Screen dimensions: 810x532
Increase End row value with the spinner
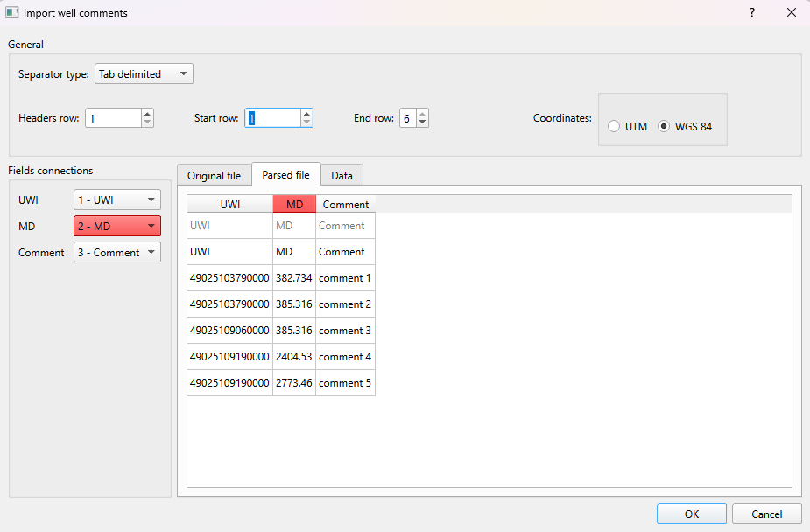point(421,112)
